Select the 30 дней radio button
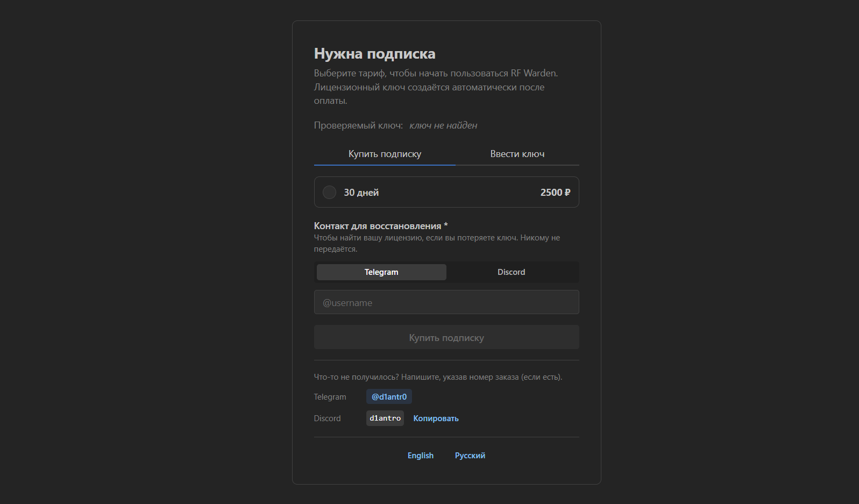859x504 pixels. 329,192
